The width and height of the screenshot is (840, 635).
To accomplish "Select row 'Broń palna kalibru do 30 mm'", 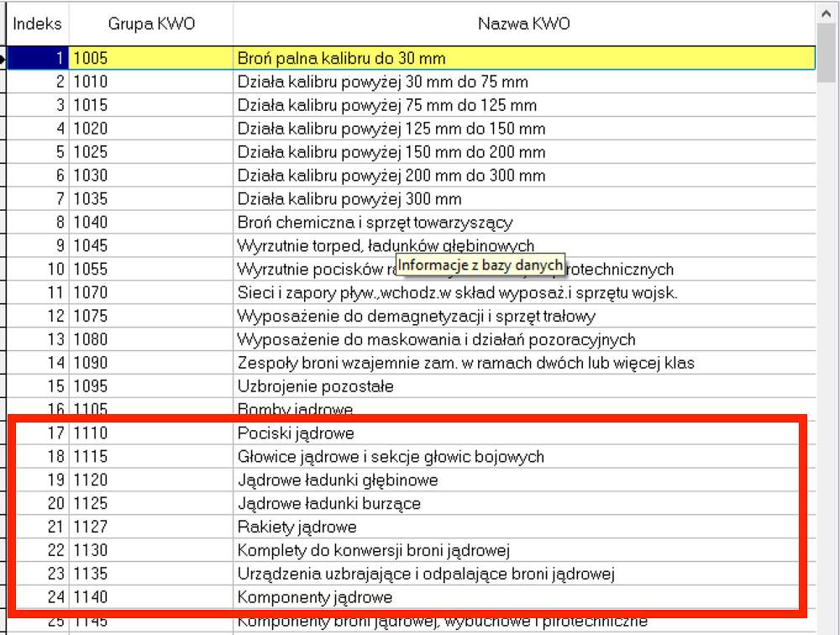I will pos(412,58).
